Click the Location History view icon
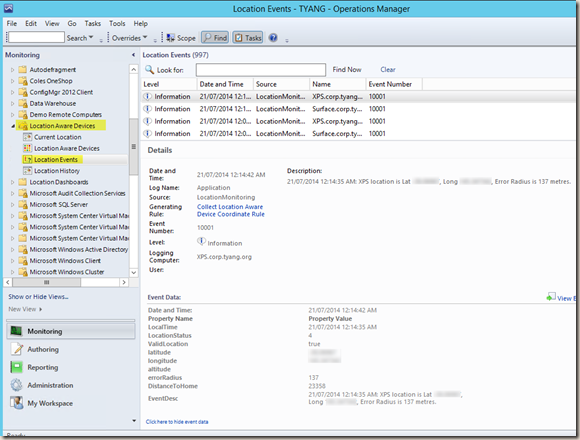The width and height of the screenshot is (580, 440). point(27,171)
